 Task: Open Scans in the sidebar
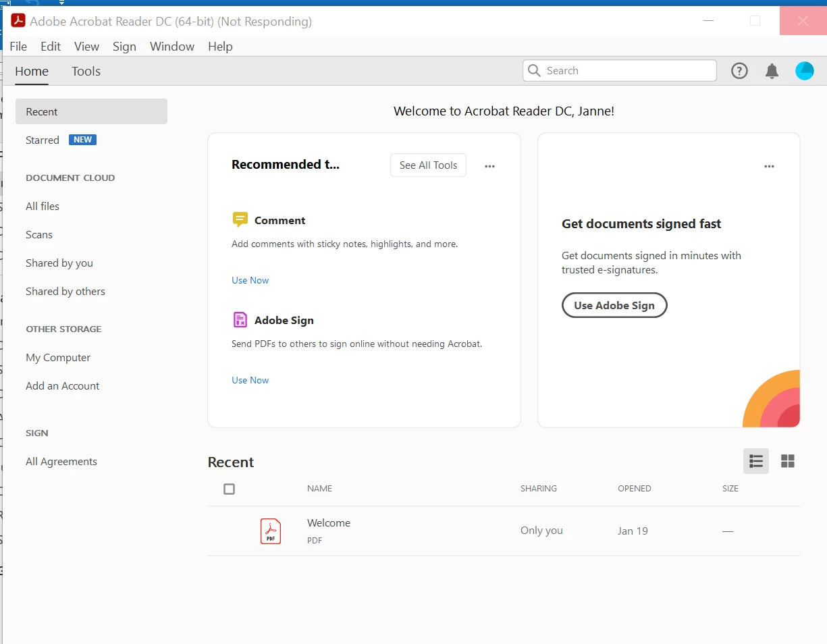(x=39, y=234)
